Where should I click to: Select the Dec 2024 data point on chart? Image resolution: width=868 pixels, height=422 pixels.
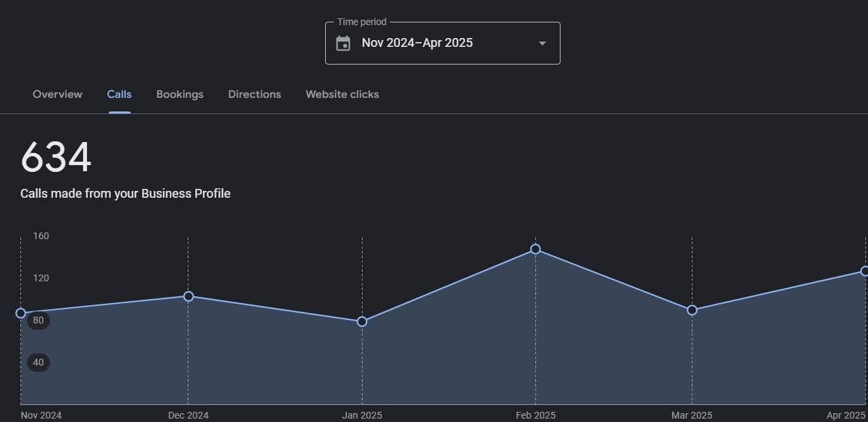click(x=188, y=296)
